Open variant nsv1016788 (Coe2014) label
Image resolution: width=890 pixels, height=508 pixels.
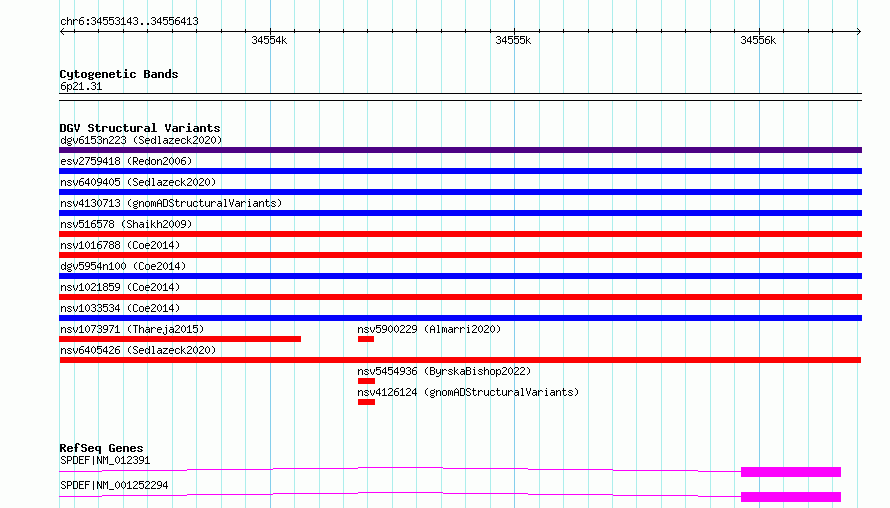point(120,245)
